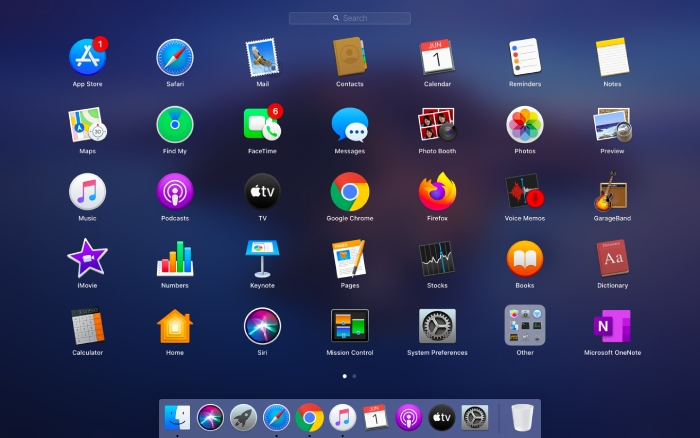The image size is (700, 438).
Task: Launch Keynote
Action: pos(262,259)
